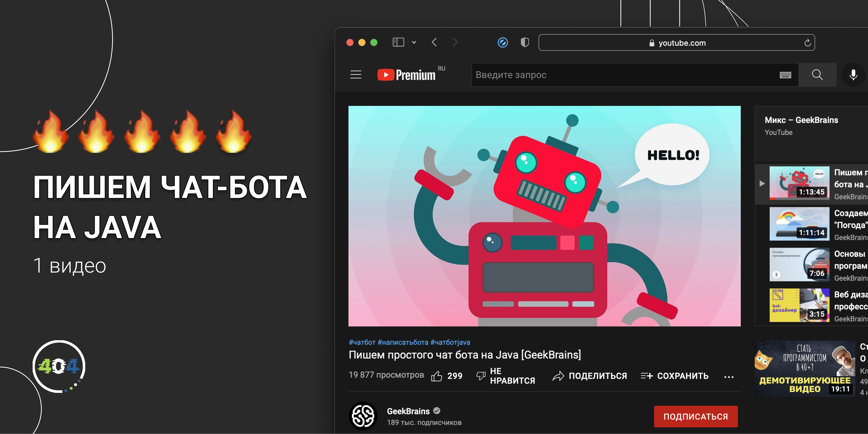Go to YouTube Premium home logo
The width and height of the screenshot is (868, 434).
pyautogui.click(x=407, y=75)
